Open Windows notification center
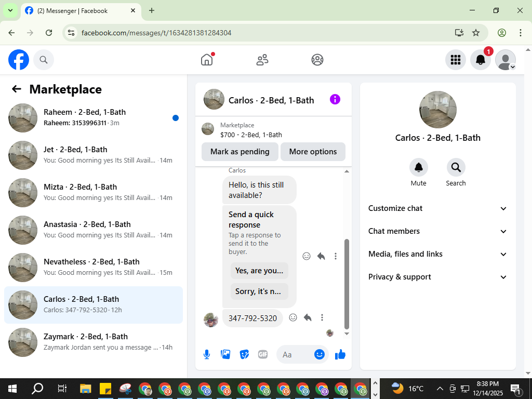This screenshot has height=399, width=532. coord(515,389)
